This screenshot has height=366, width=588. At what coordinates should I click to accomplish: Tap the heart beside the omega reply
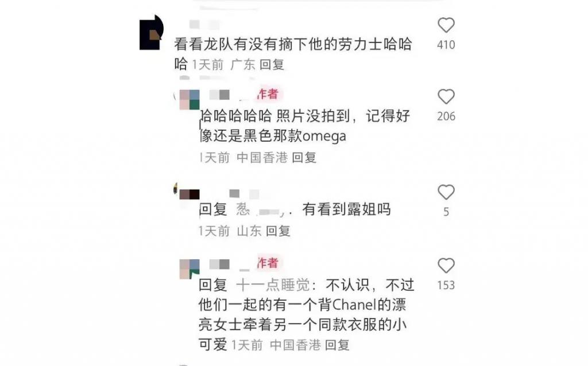pyautogui.click(x=446, y=96)
